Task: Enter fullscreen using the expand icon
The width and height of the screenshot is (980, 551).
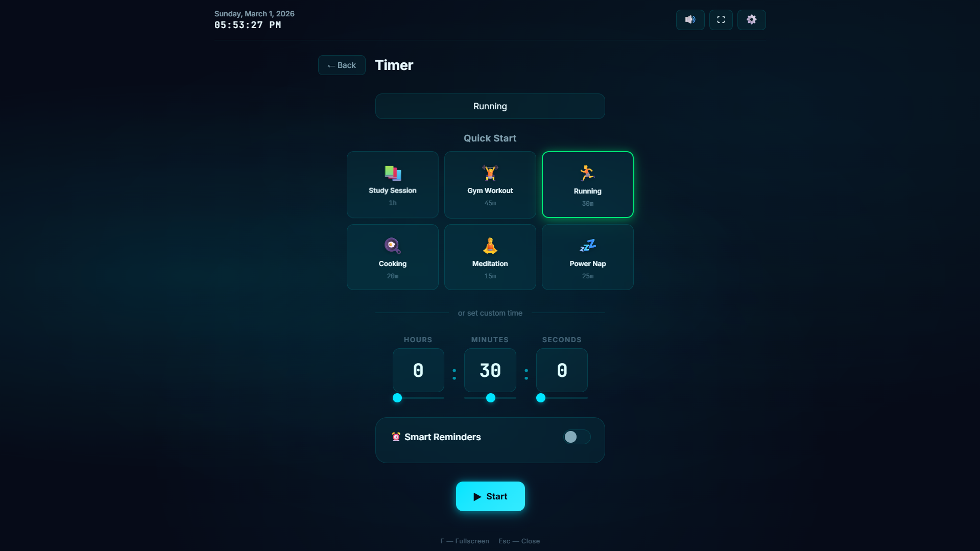Action: point(721,20)
